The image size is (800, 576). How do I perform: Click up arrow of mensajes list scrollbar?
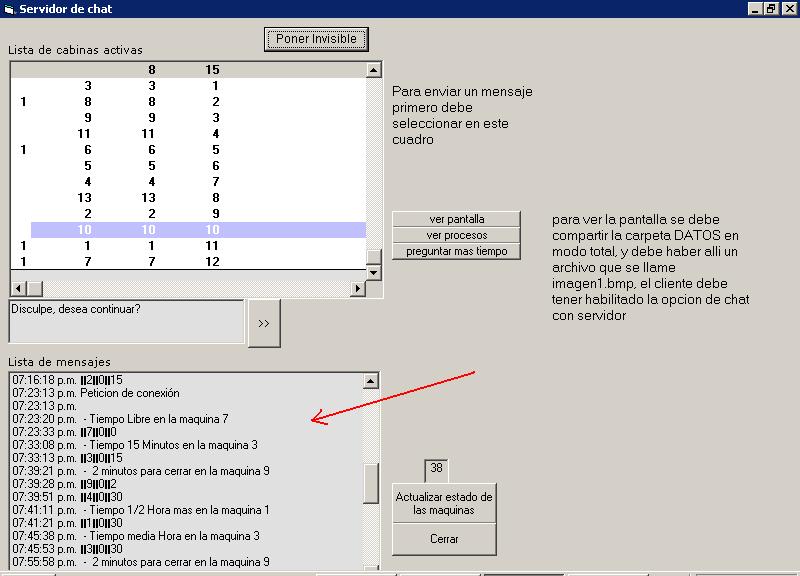coord(371,381)
